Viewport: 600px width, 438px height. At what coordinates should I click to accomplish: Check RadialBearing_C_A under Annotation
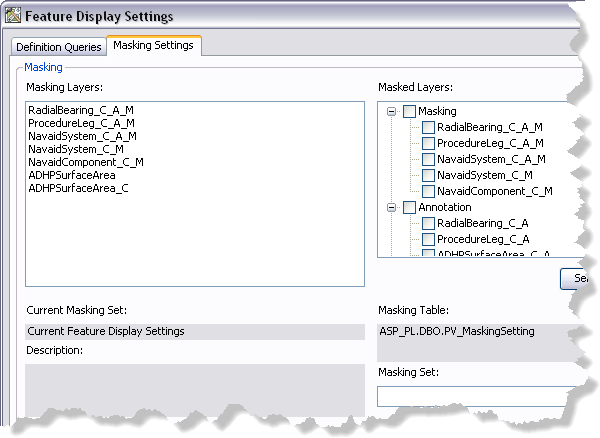tap(428, 223)
